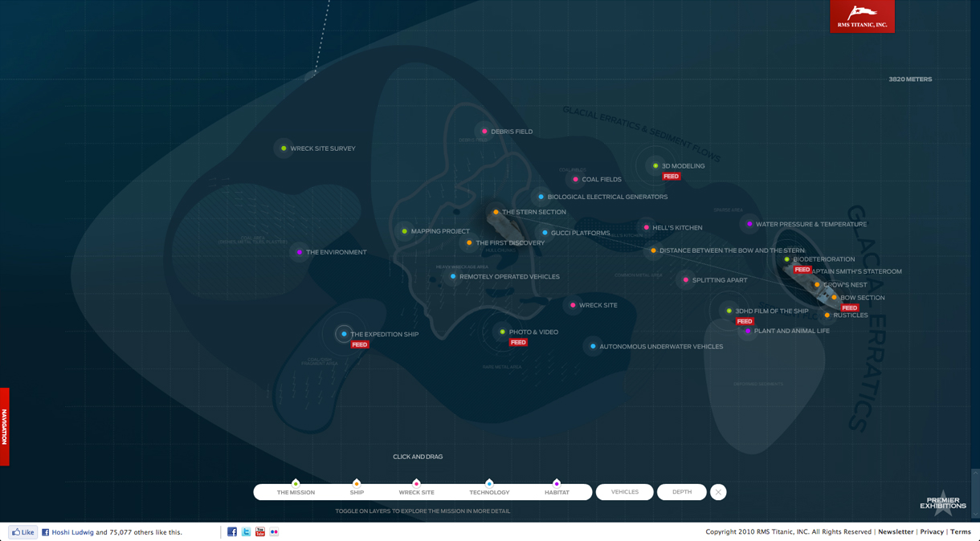The image size is (980, 541).
Task: Open the Flickr icon in footer
Action: click(274, 532)
